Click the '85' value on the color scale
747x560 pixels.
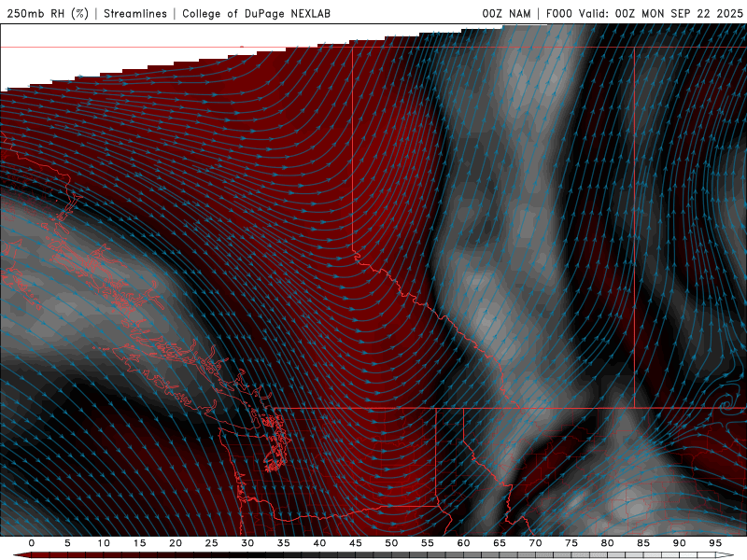click(643, 543)
